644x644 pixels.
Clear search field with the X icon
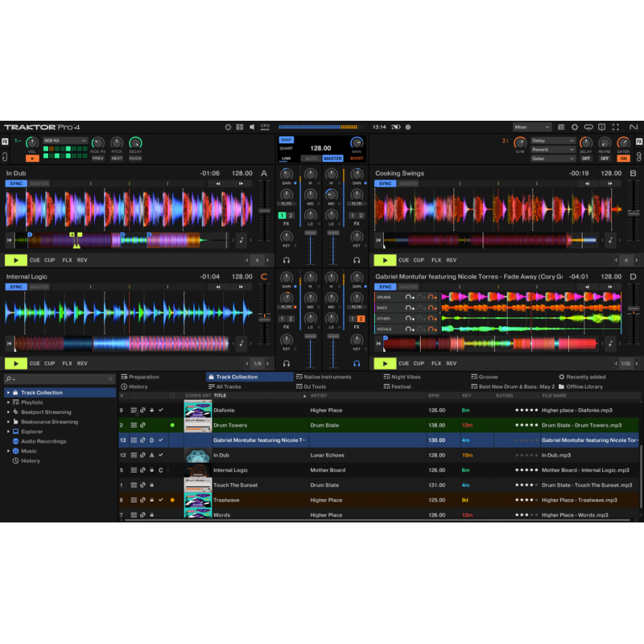(110, 378)
